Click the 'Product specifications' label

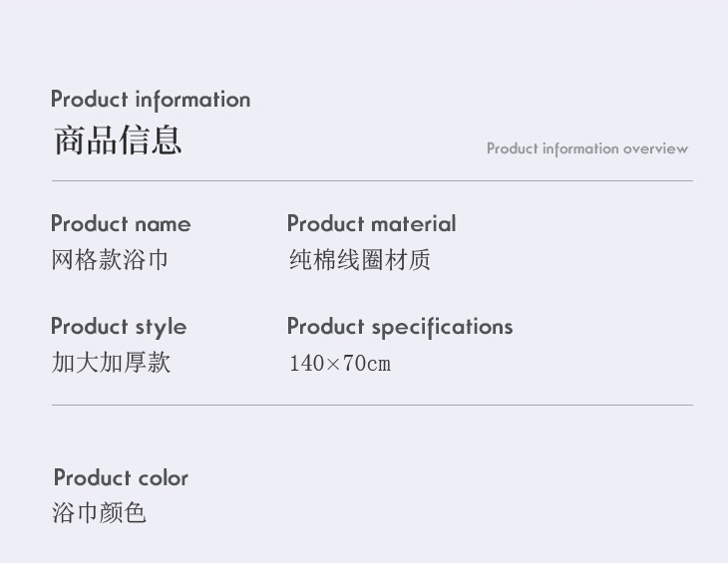[399, 327]
